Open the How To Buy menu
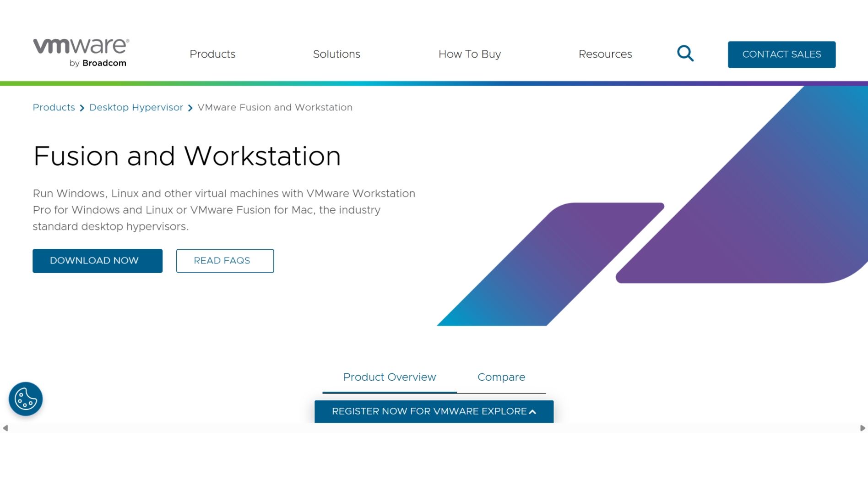This screenshot has width=868, height=481. click(470, 54)
